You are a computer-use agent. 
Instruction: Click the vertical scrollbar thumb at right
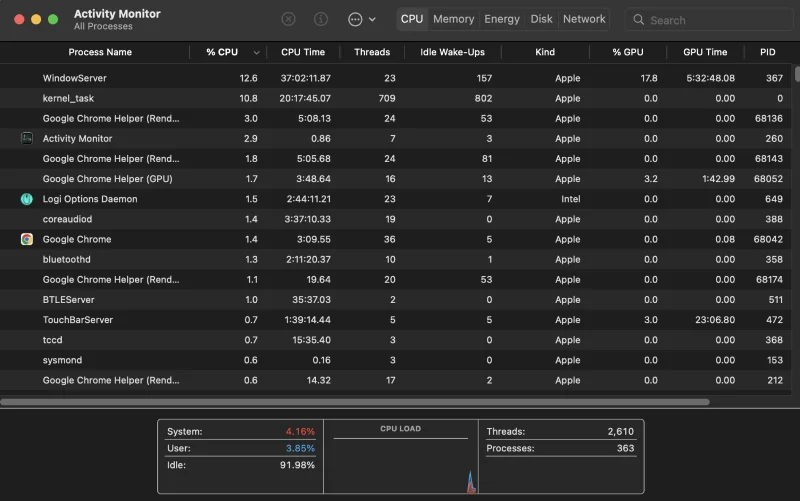pyautogui.click(x=797, y=73)
